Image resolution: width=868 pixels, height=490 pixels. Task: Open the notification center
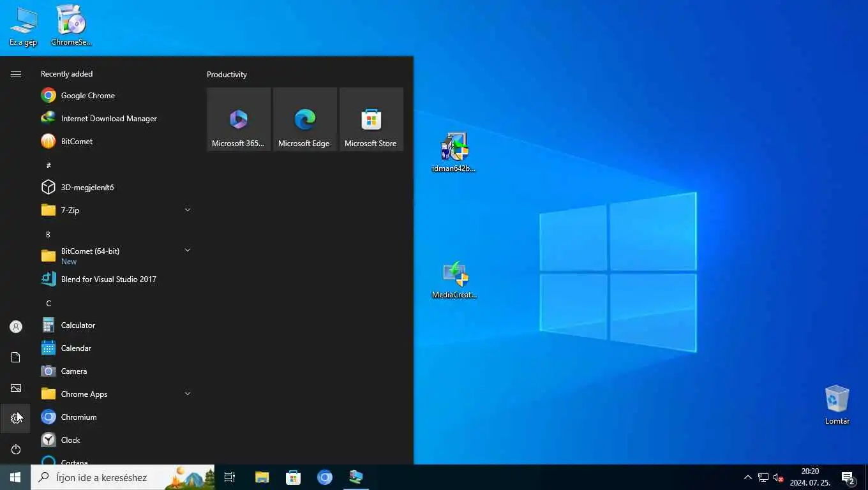[x=848, y=477]
